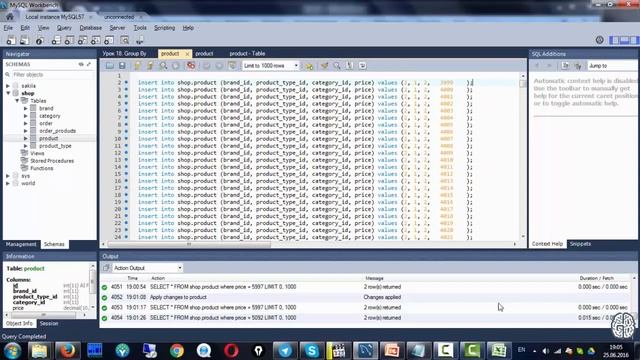Go to the Workbench home tab
Viewport: 640px width, 360px height.
[x=10, y=17]
